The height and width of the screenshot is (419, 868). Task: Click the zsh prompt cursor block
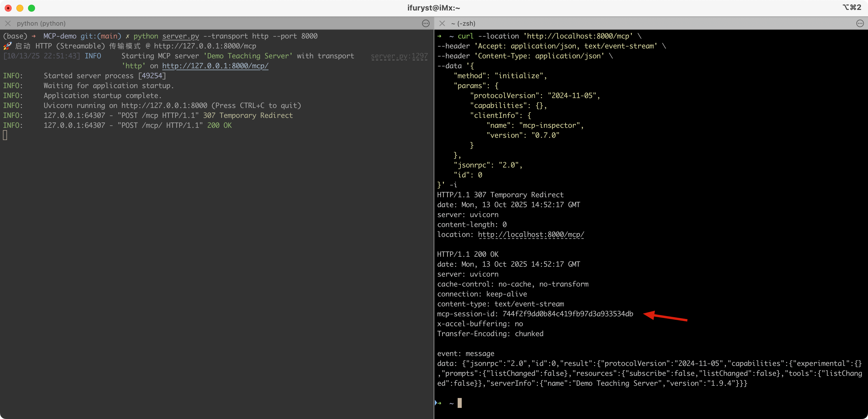pos(459,403)
